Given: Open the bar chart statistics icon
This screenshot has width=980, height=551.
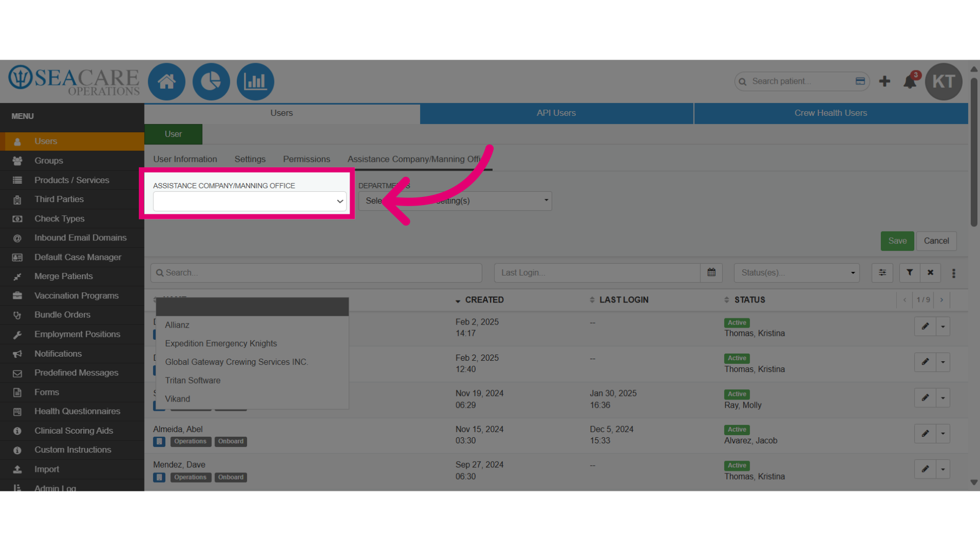Looking at the screenshot, I should coord(255,82).
